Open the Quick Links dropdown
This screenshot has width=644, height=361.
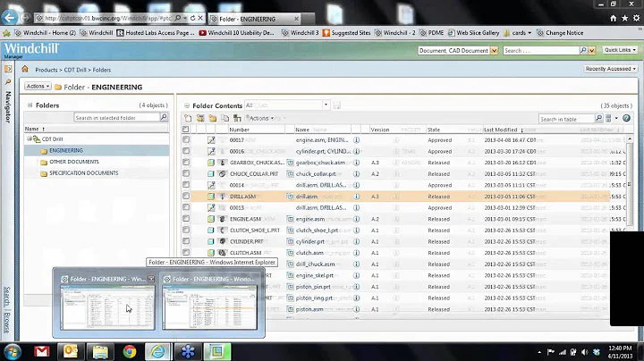620,50
